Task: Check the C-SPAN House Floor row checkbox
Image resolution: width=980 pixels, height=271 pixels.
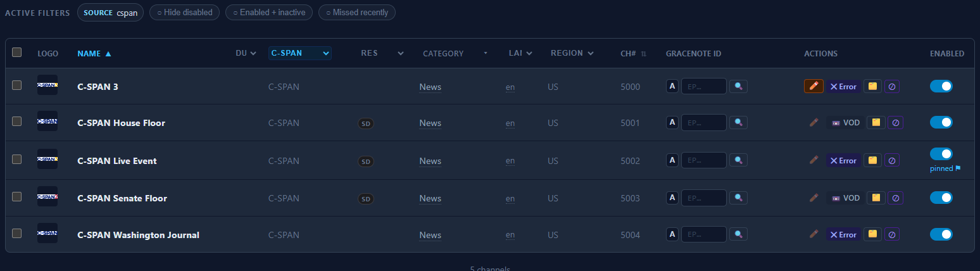Action: pyautogui.click(x=16, y=122)
